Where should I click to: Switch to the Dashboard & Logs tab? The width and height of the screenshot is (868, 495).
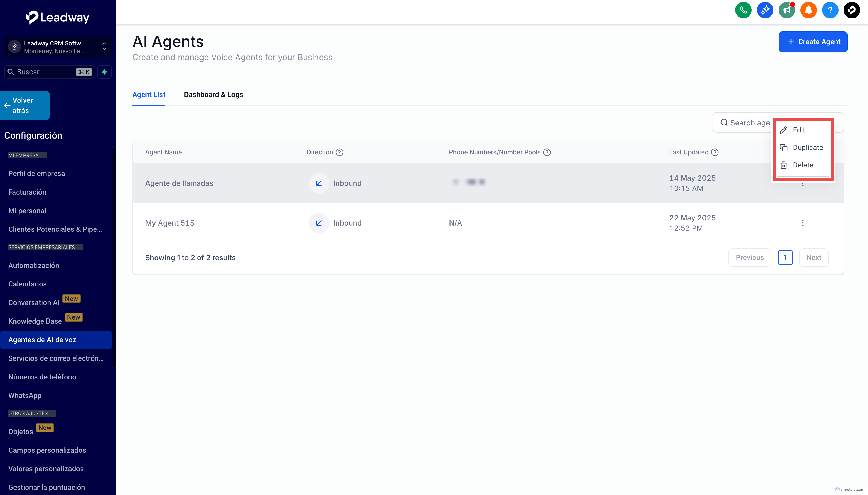[x=213, y=95]
